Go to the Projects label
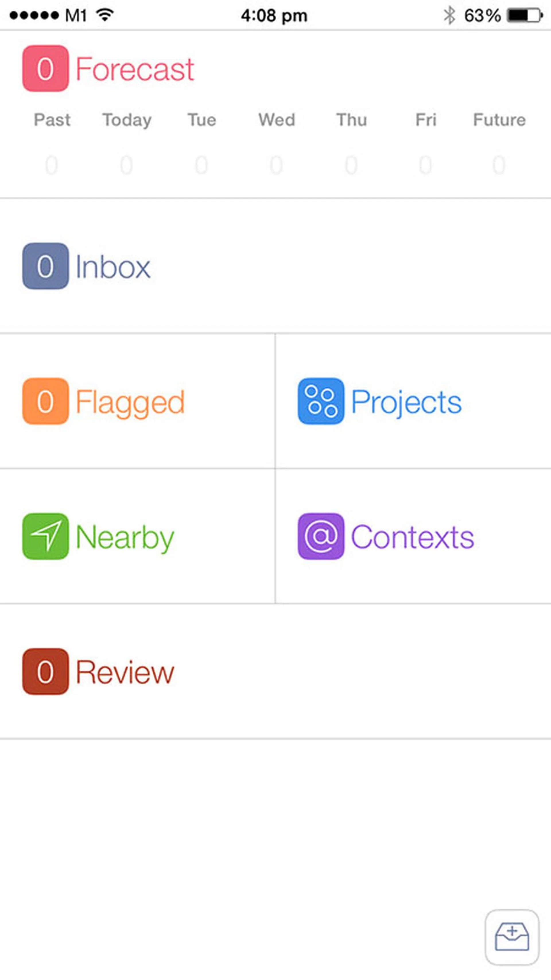The width and height of the screenshot is (551, 980). [406, 402]
